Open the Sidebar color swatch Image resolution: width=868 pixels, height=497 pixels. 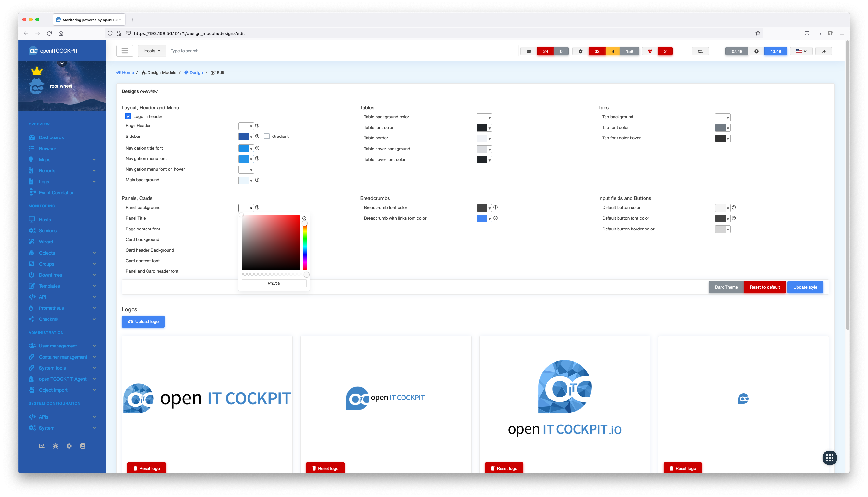pyautogui.click(x=246, y=137)
